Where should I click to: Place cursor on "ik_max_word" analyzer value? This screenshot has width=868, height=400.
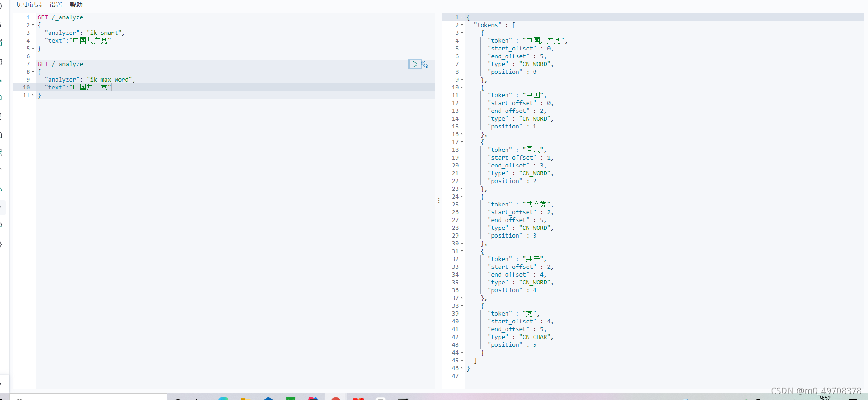coord(110,80)
